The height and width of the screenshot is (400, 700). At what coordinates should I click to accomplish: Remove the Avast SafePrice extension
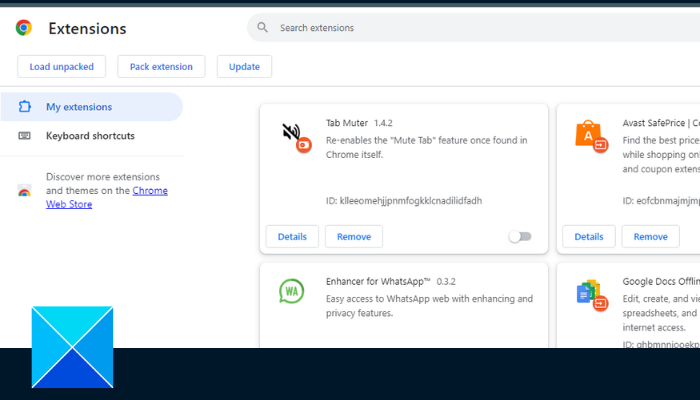650,237
